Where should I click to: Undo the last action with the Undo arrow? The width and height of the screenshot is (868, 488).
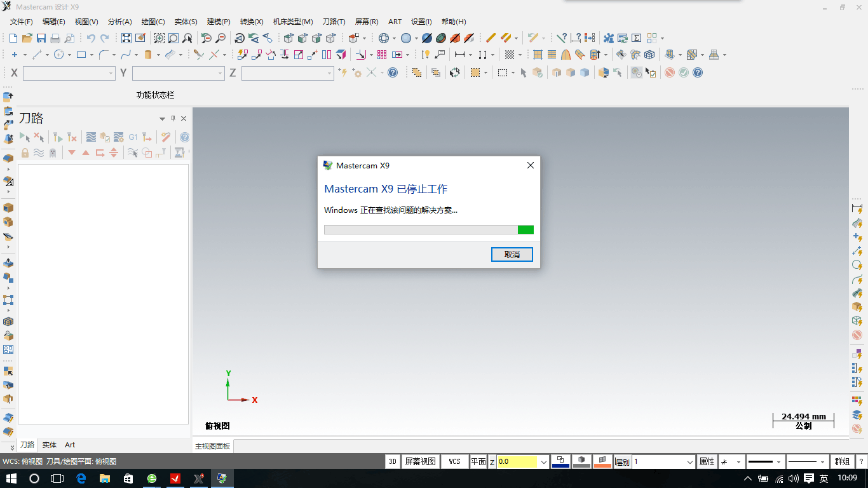pyautogui.click(x=91, y=38)
